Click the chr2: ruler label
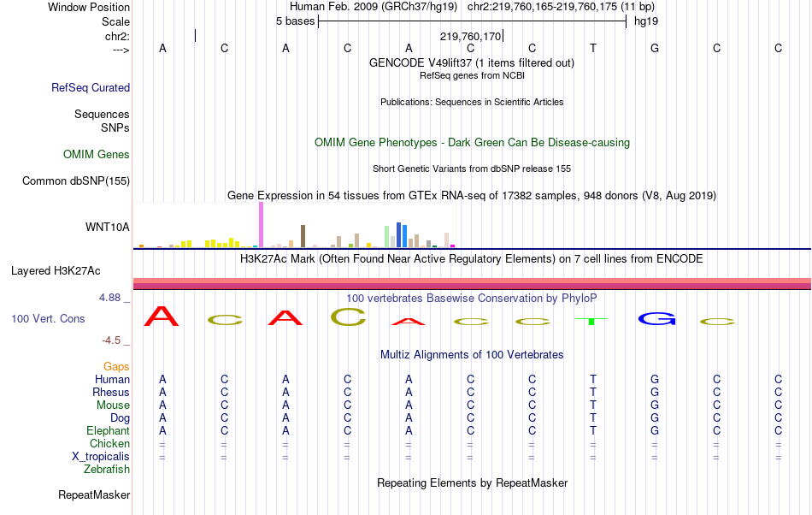Image resolution: width=812 pixels, height=515 pixels. click(117, 36)
